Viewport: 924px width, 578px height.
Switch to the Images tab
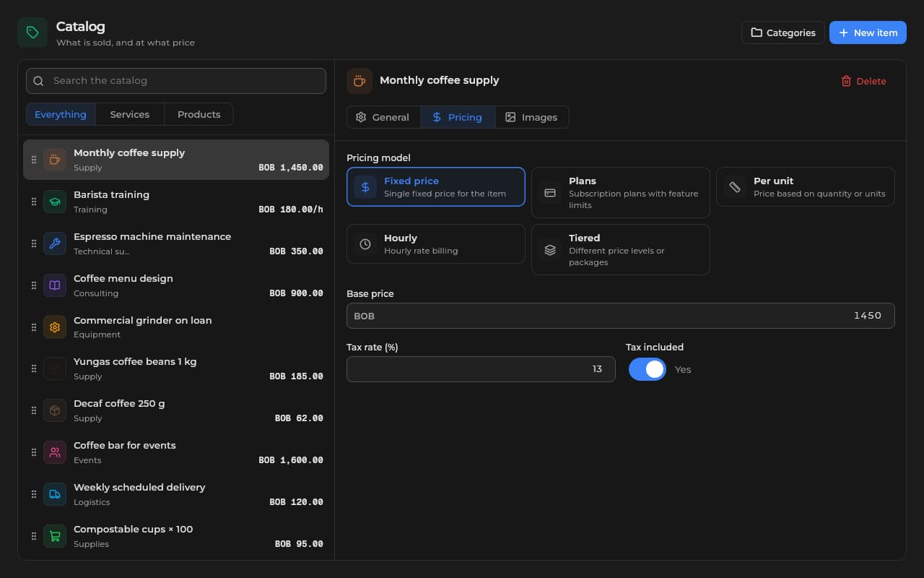[532, 117]
